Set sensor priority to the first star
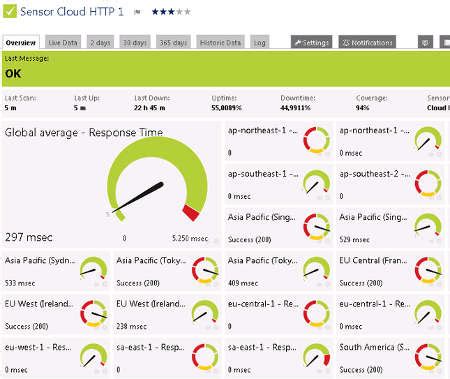Screen dimensions: 450x379 [x=155, y=12]
